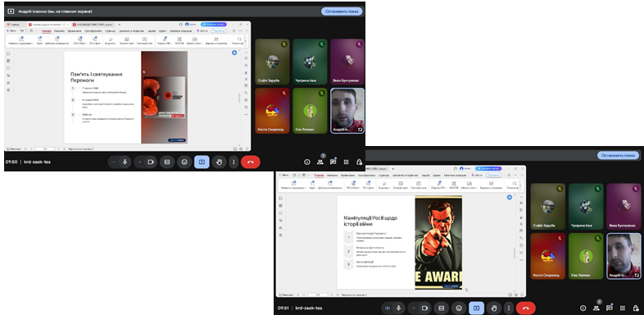
Task: Select the Главная ribbon tab in the 09:50 screenshot
Action: (x=47, y=31)
